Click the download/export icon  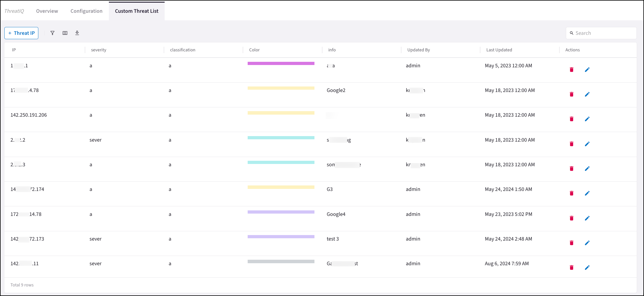coord(77,33)
